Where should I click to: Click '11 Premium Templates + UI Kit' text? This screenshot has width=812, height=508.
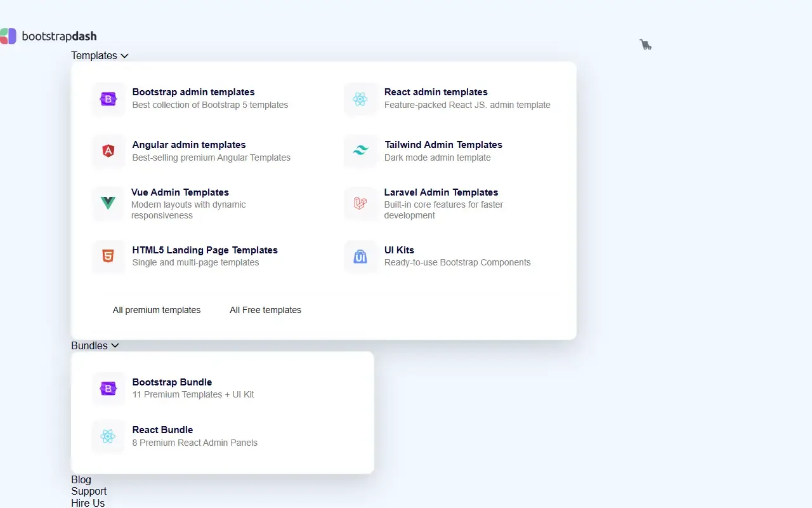click(193, 395)
